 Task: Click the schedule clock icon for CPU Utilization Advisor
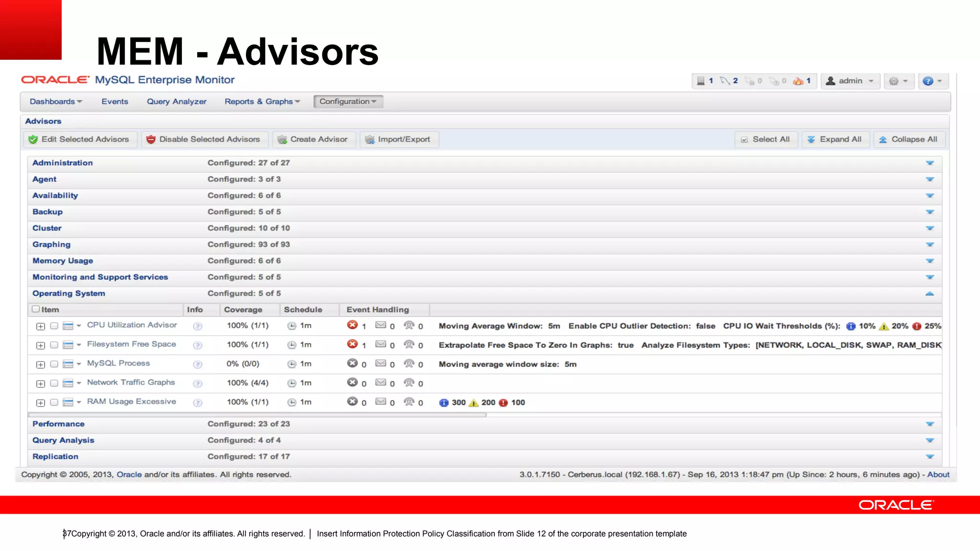point(291,326)
